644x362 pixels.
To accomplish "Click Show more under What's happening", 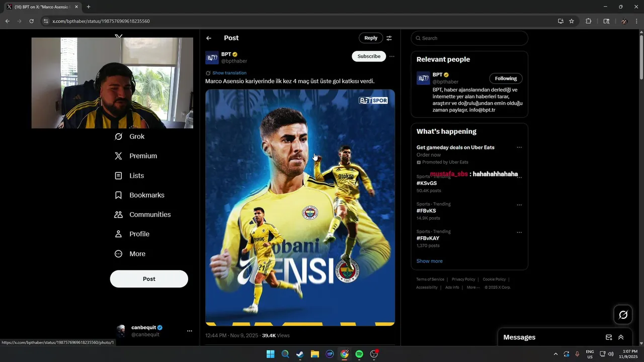I will click(x=430, y=261).
